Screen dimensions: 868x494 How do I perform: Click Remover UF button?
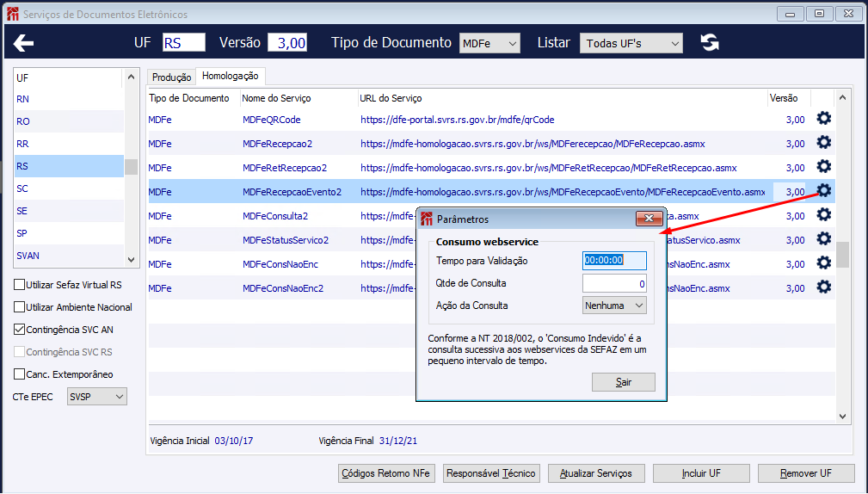tap(806, 473)
